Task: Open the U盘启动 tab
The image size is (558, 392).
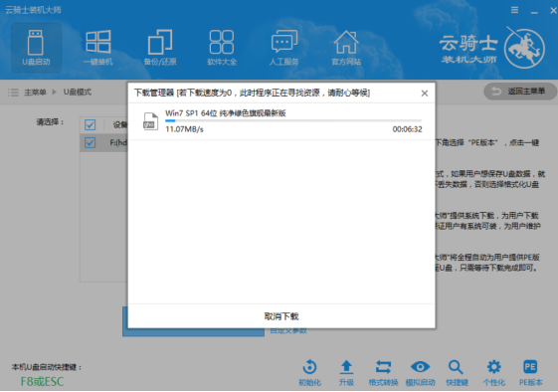Action: pos(36,48)
